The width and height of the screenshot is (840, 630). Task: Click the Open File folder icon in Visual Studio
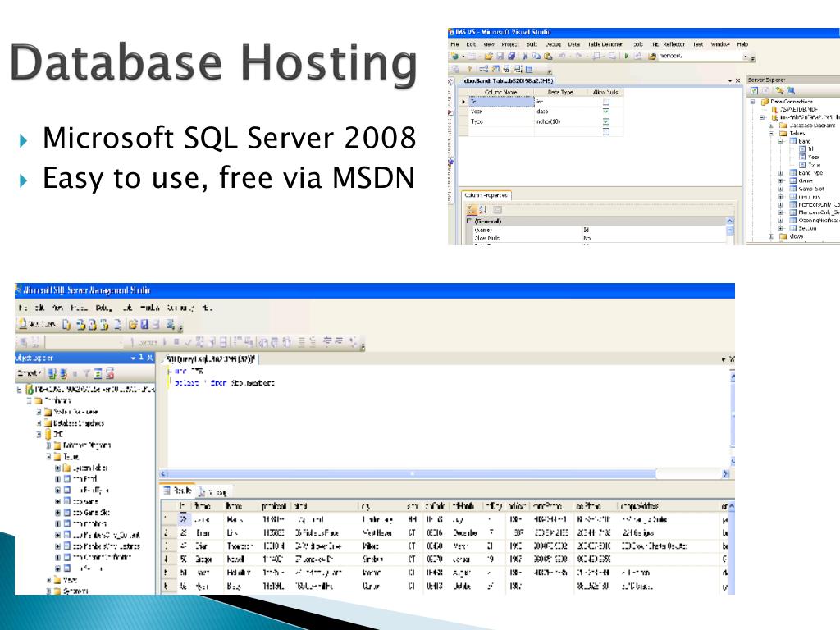pyautogui.click(x=489, y=57)
